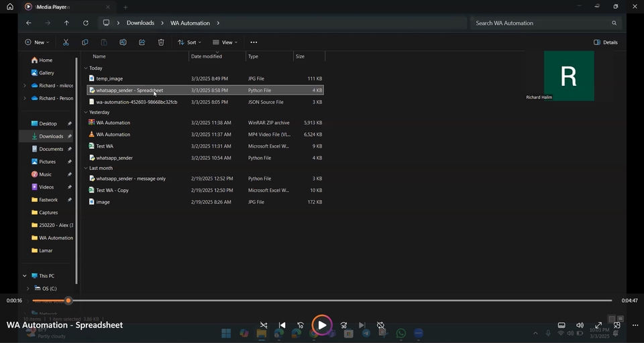The height and width of the screenshot is (343, 644).
Task: Collapse the Today file group
Action: [86, 68]
